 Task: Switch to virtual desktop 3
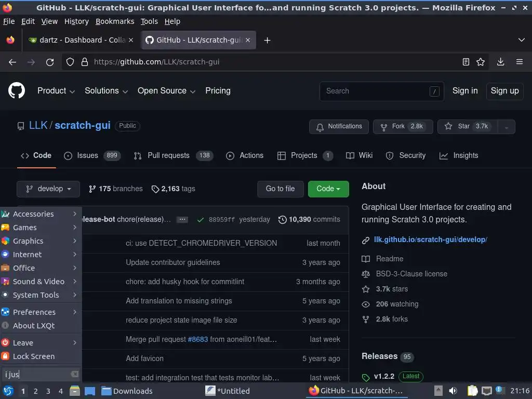pyautogui.click(x=48, y=391)
